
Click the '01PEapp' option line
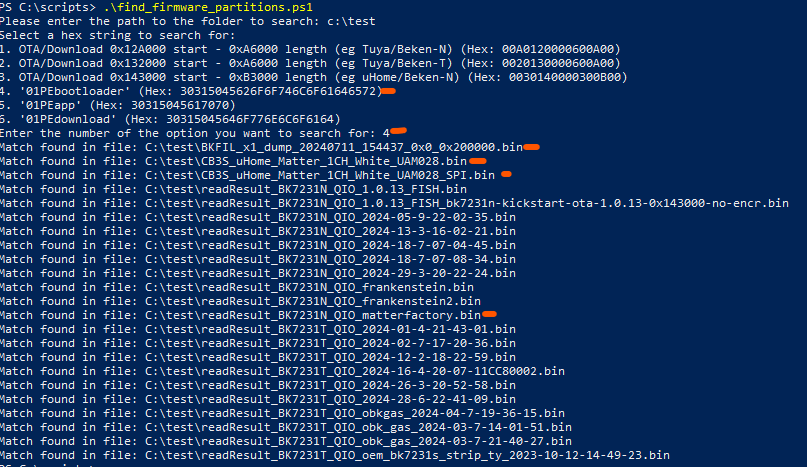[x=118, y=105]
